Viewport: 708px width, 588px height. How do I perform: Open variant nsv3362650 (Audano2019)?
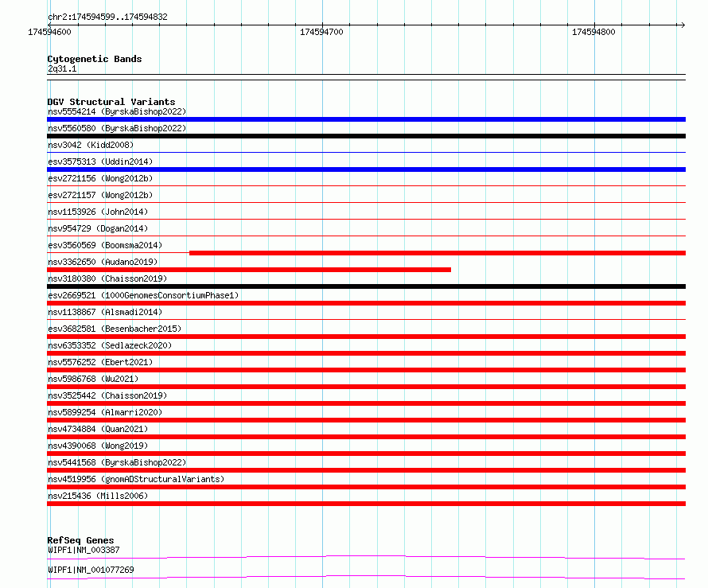103,262
